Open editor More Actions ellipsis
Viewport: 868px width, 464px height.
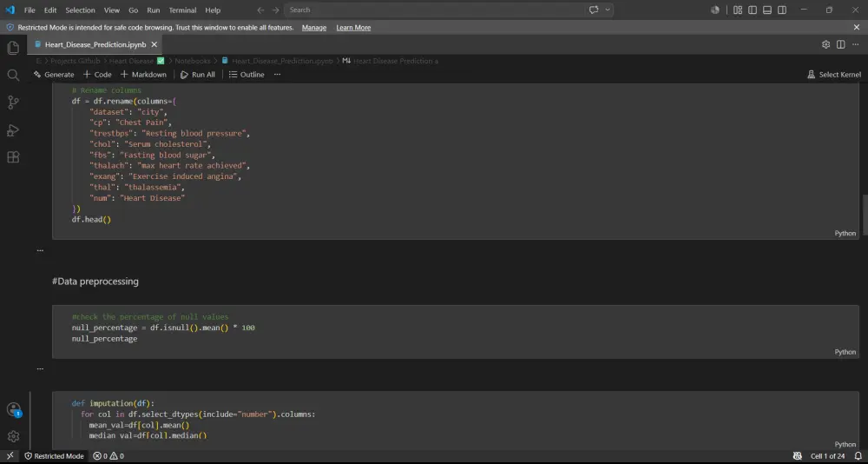[856, 44]
